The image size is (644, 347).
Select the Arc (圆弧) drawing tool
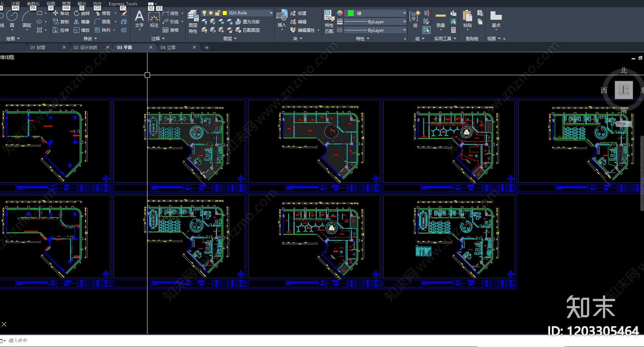[x=27, y=19]
